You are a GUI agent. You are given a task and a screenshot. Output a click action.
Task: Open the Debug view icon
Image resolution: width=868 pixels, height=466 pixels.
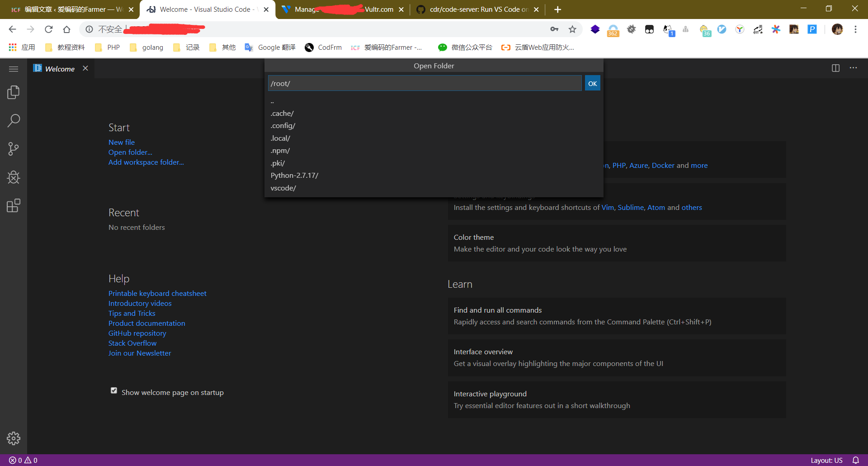tap(14, 177)
